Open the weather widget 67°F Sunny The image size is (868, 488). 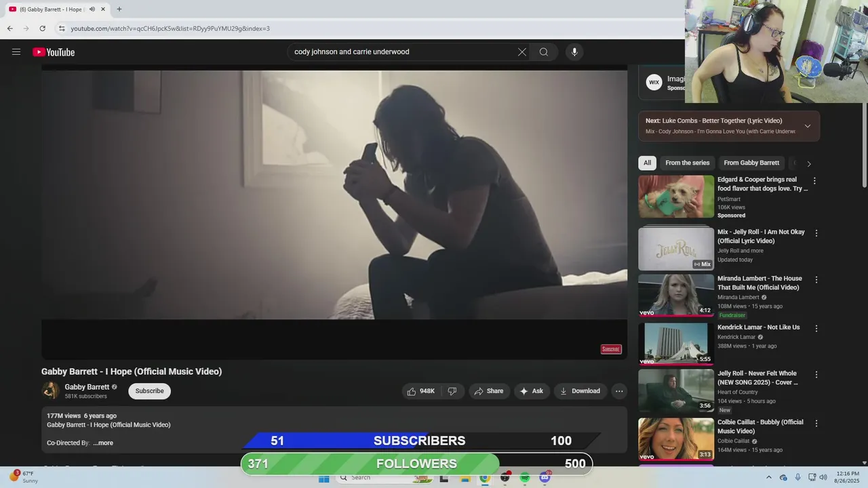[x=23, y=477]
